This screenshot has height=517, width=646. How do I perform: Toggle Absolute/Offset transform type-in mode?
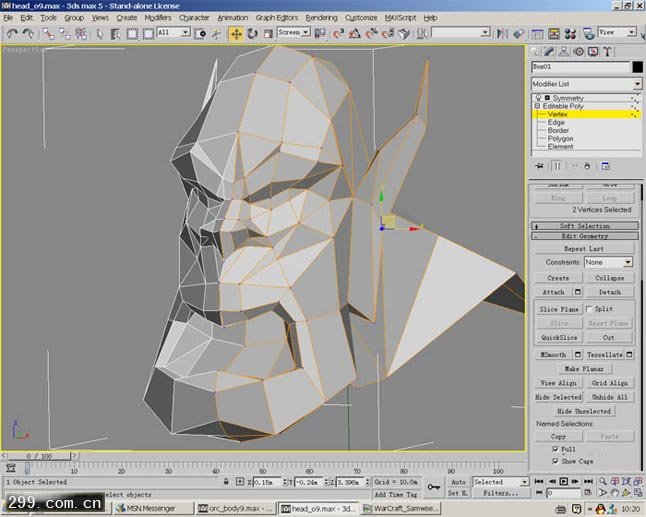click(x=240, y=481)
